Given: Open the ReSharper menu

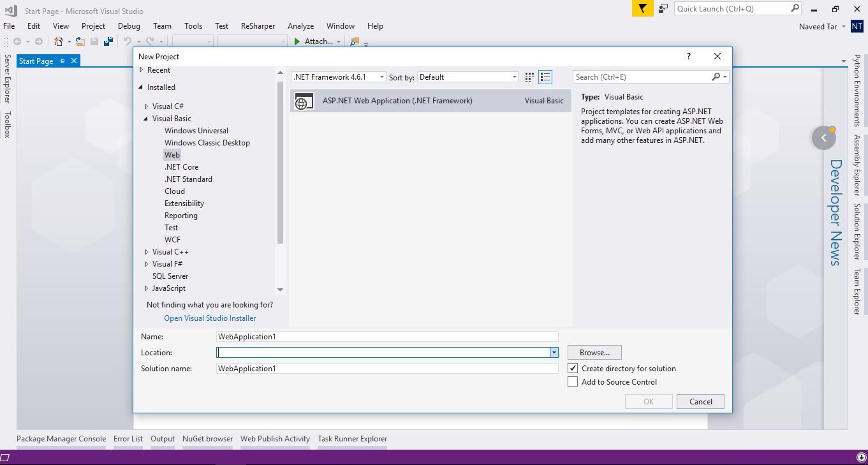Looking at the screenshot, I should click(258, 26).
